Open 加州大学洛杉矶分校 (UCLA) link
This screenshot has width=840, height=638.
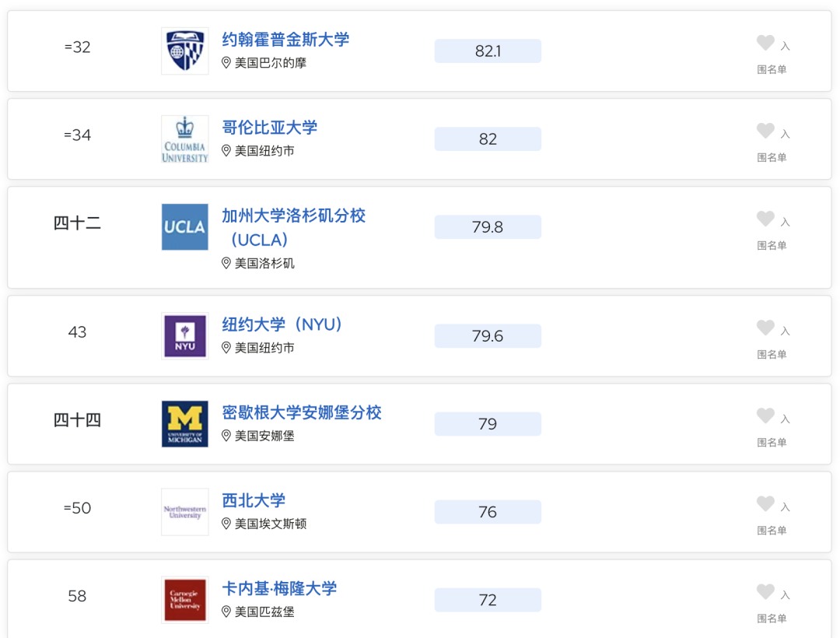[x=293, y=228]
